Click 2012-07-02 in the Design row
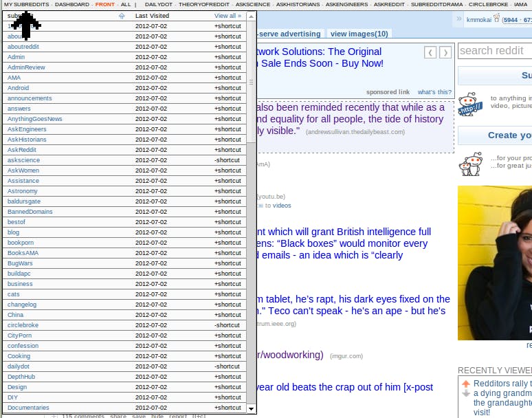Viewport: 532px width, 418px height. pyautogui.click(x=151, y=387)
